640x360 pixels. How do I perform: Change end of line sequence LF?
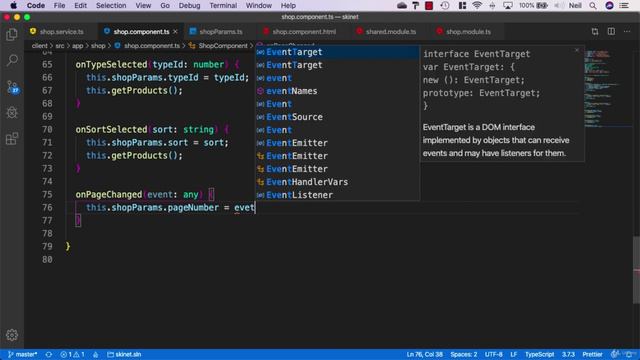coord(513,354)
